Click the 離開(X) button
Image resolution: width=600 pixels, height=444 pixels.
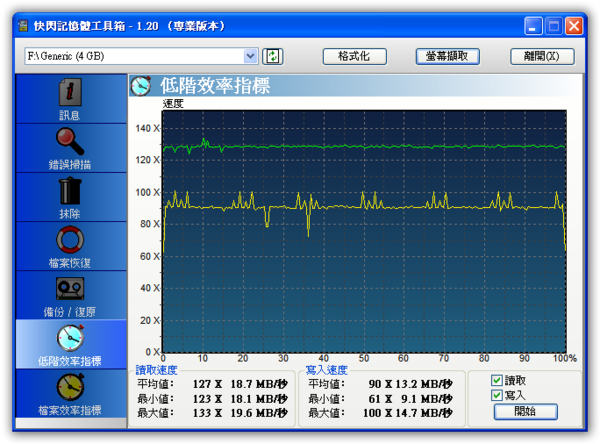pos(542,57)
